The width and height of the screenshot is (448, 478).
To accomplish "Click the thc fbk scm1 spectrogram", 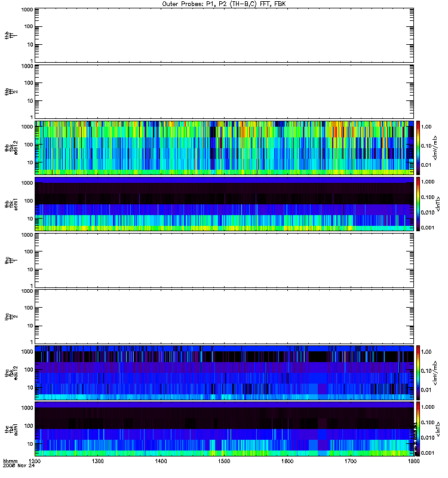I will click(x=224, y=429).
